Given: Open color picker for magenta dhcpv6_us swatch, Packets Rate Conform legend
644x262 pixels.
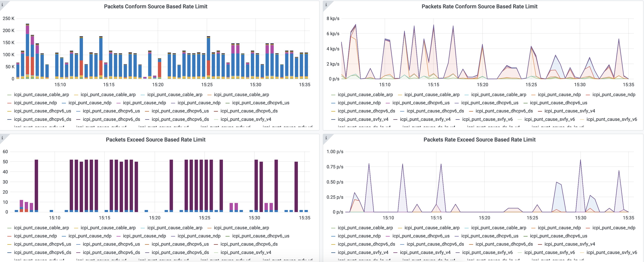Looking at the screenshot, I should click(x=388, y=103).
